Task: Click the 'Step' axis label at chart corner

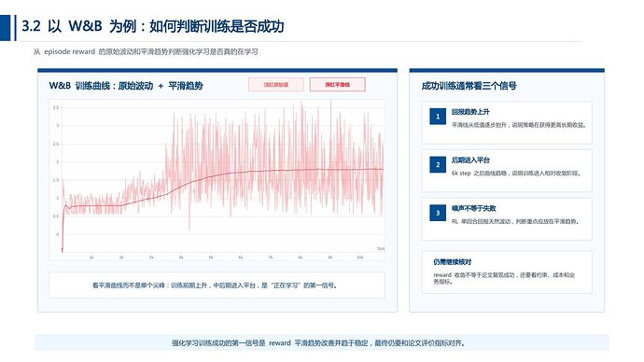Action: click(381, 249)
